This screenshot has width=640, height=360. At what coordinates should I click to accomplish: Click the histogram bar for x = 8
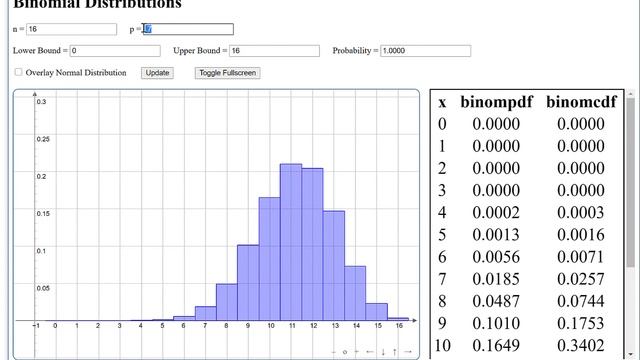coord(227,302)
